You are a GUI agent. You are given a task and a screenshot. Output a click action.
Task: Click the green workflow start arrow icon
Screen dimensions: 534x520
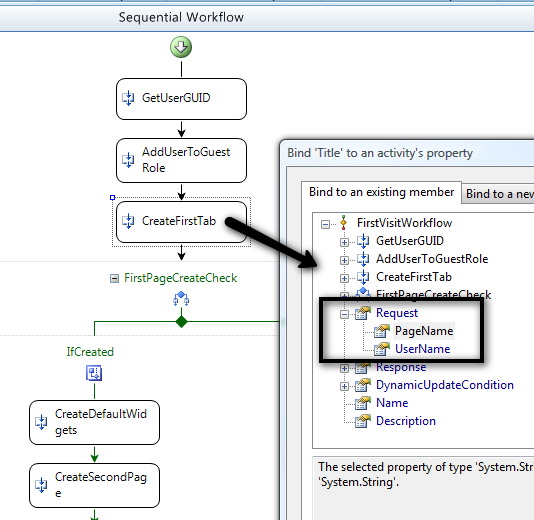click(x=181, y=47)
